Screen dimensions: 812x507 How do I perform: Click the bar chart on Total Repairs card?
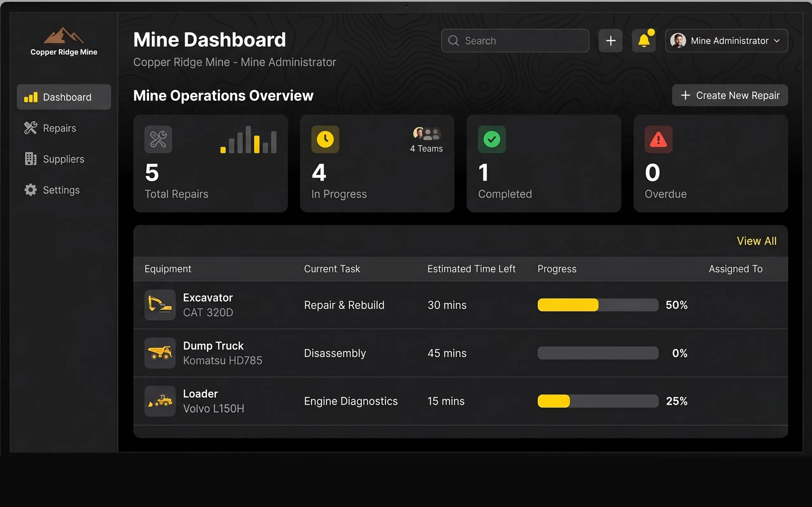tap(248, 139)
